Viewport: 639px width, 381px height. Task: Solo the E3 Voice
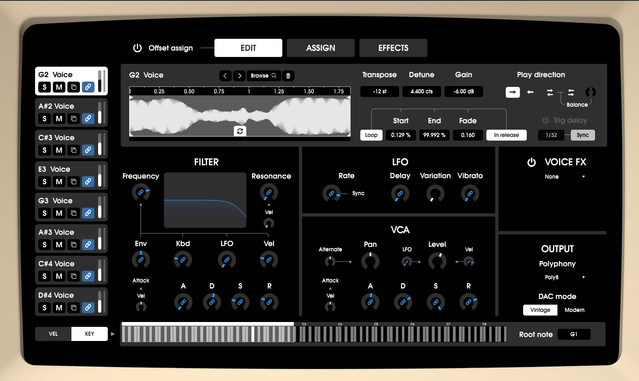[44, 182]
